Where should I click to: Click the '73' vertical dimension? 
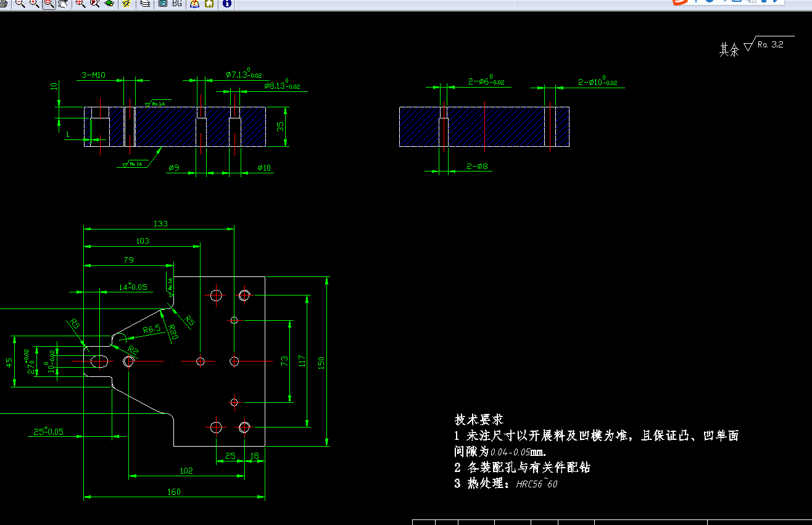coord(285,361)
